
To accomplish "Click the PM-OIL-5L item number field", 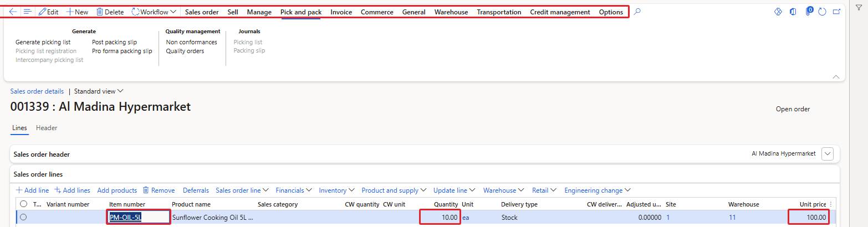I will [x=139, y=218].
